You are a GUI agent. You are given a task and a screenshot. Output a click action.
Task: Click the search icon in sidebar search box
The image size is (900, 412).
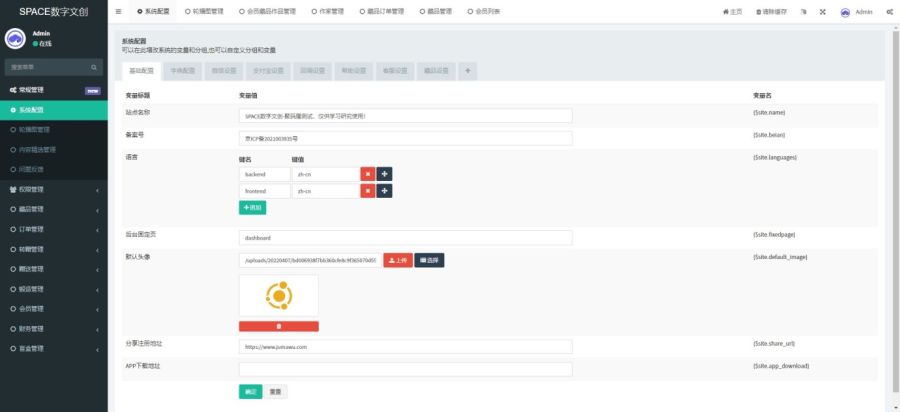click(x=95, y=67)
